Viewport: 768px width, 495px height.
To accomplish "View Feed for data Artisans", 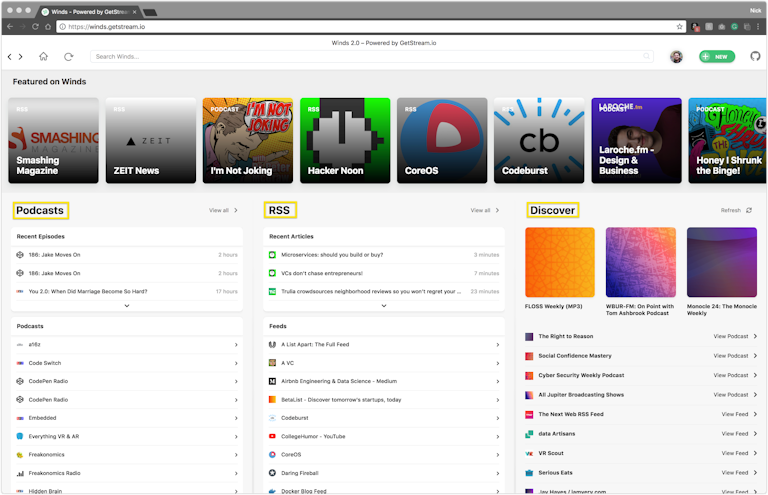I will click(735, 434).
